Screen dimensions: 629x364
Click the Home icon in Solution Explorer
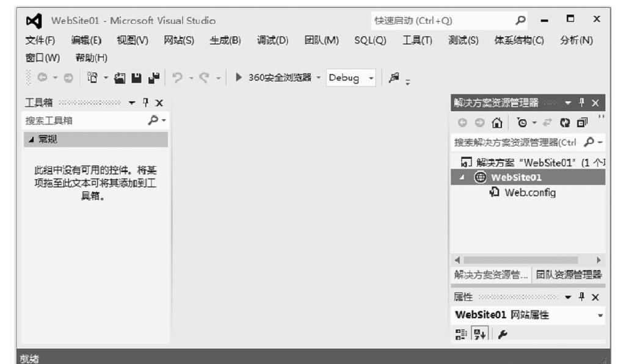(x=497, y=122)
